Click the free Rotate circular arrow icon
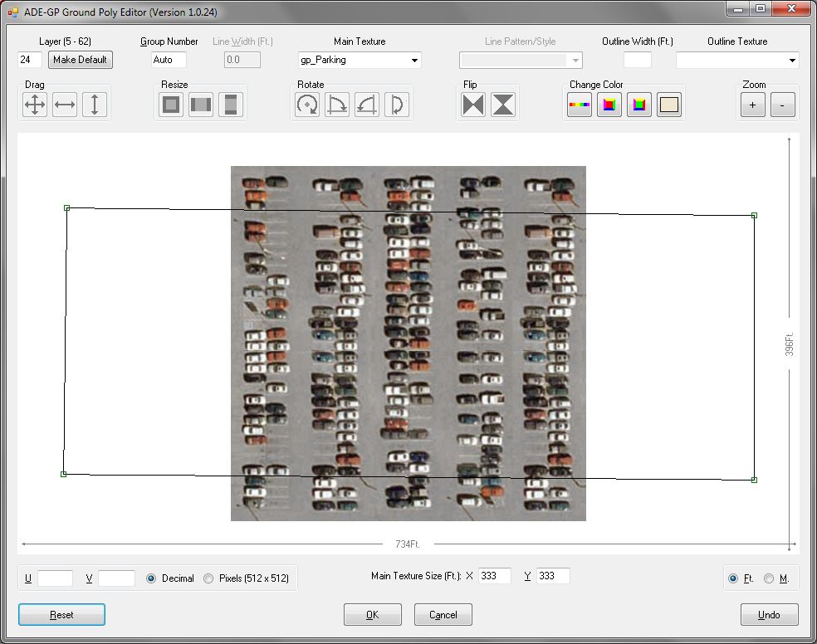The height and width of the screenshot is (644, 817). click(x=307, y=105)
